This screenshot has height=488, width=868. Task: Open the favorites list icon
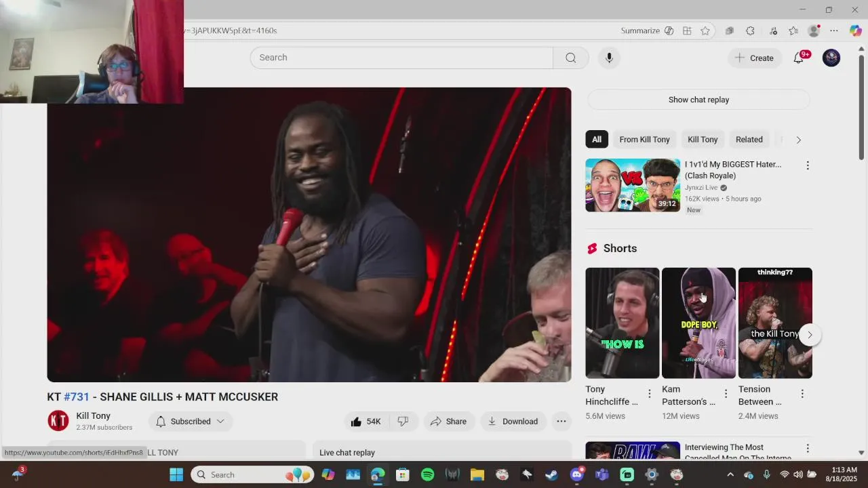tap(793, 30)
